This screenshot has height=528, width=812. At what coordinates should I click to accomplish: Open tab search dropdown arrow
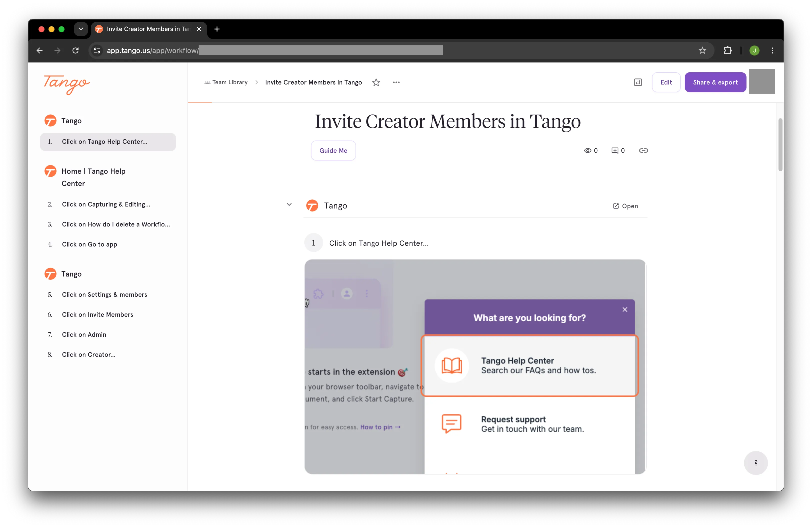tap(81, 29)
